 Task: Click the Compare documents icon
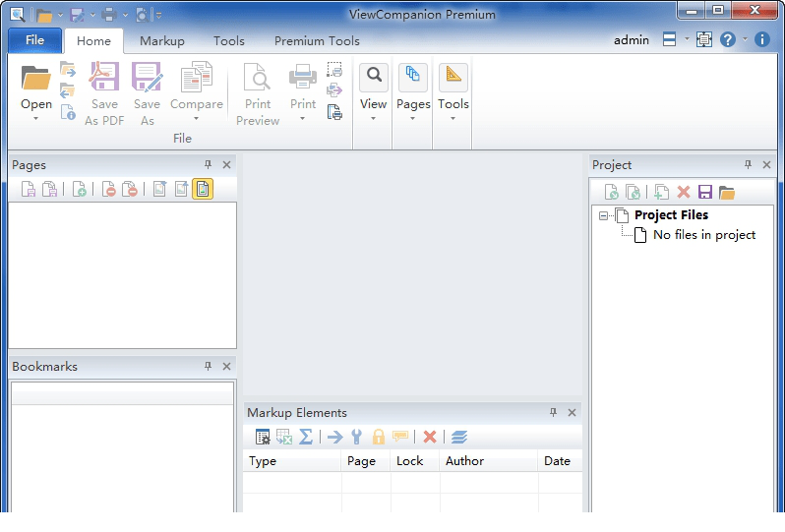(196, 77)
